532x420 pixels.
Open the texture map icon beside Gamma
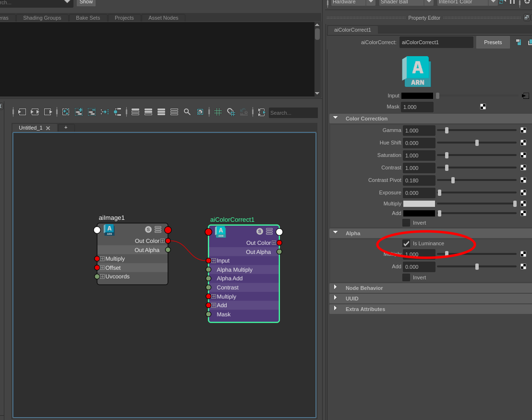click(523, 130)
